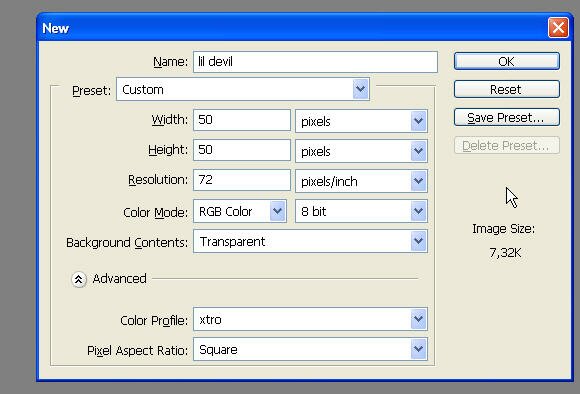580x394 pixels.
Task: Click into the Width input field
Action: point(242,120)
